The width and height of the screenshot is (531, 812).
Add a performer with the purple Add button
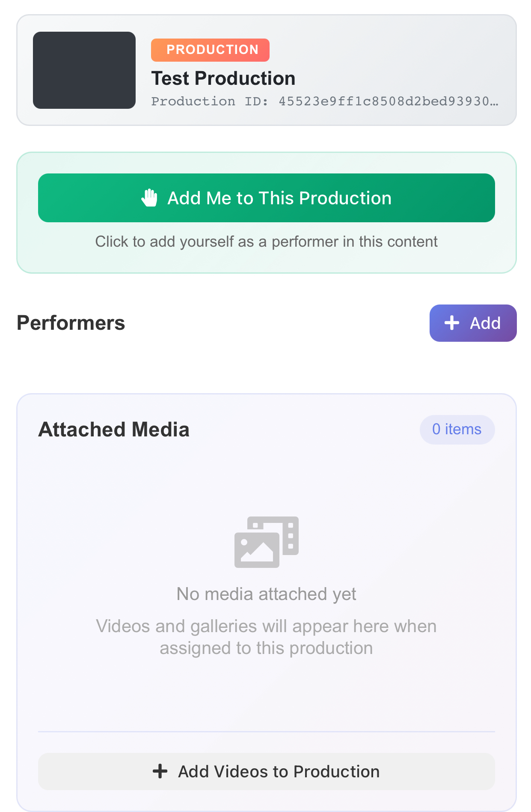[473, 323]
